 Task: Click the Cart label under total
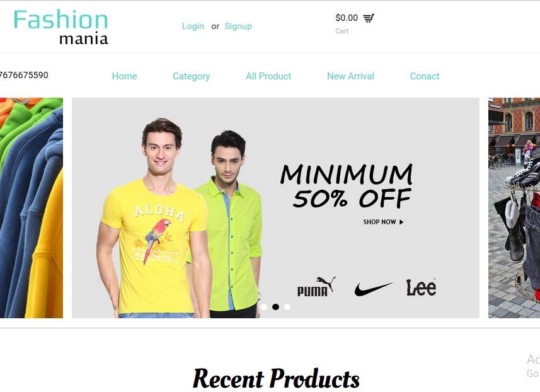(x=342, y=31)
